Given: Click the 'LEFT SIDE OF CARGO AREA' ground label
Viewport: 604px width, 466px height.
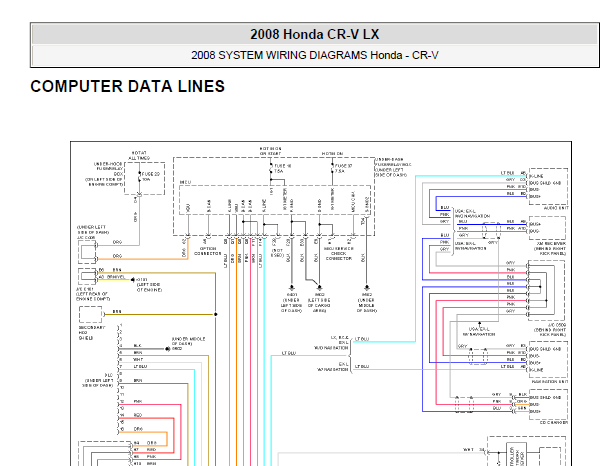Looking at the screenshot, I should pos(319,303).
